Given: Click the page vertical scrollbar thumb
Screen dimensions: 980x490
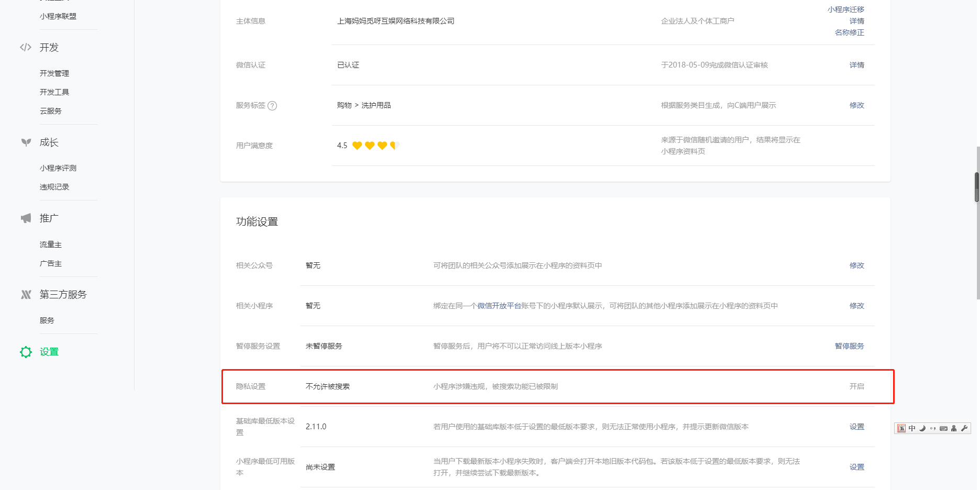Looking at the screenshot, I should (977, 187).
